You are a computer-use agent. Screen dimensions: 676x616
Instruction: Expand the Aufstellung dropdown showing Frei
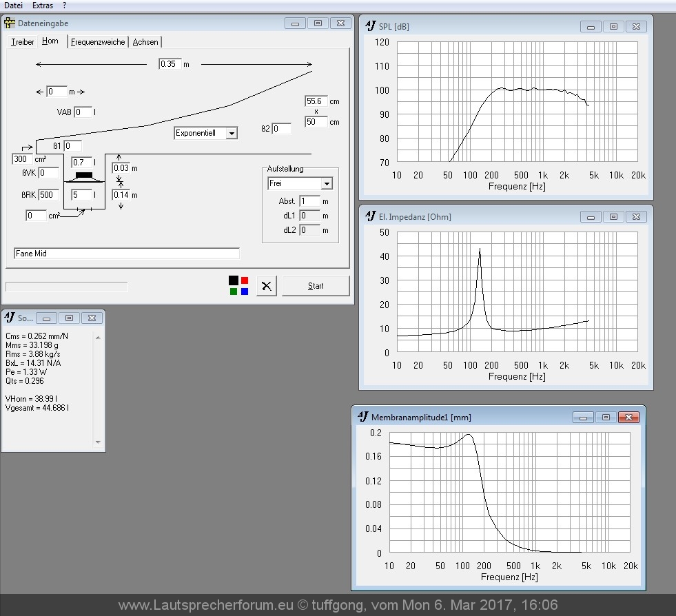327,184
